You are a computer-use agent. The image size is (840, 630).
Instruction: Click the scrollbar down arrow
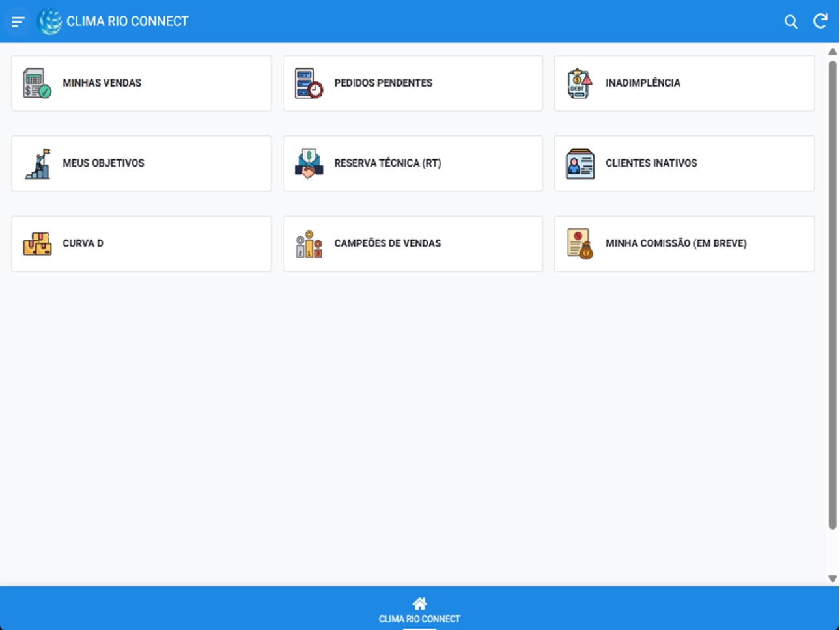(x=832, y=579)
